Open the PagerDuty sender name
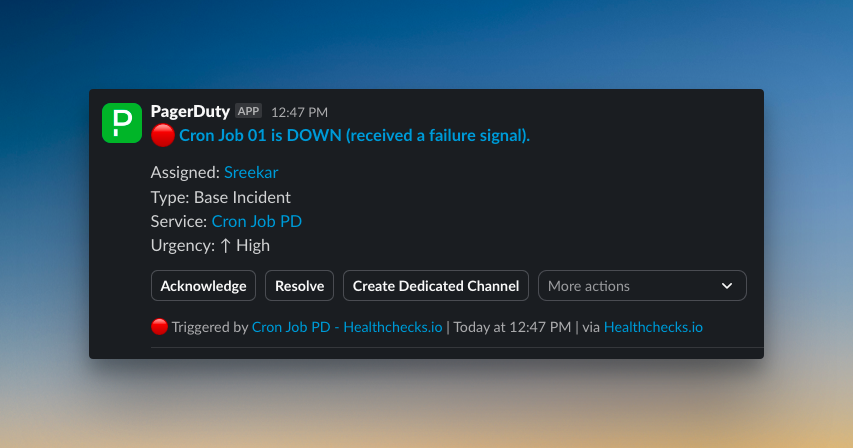 pos(190,111)
